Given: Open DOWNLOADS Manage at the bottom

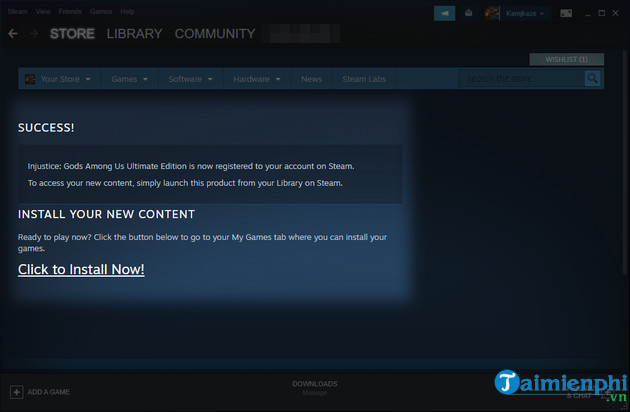Looking at the screenshot, I should point(315,388).
